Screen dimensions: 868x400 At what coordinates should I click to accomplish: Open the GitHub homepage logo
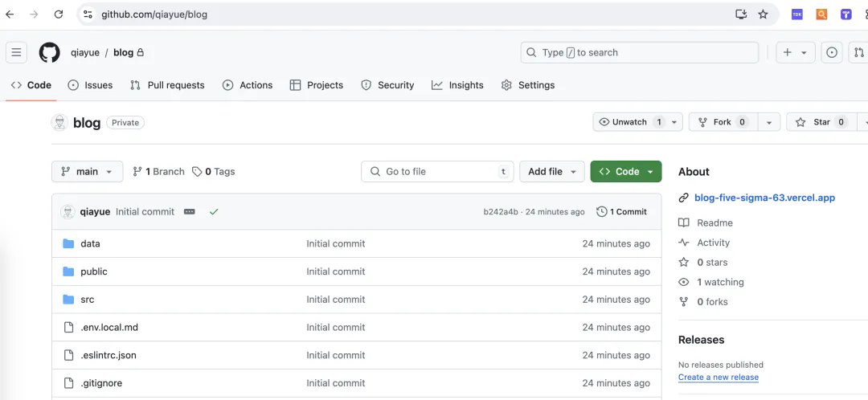point(49,52)
